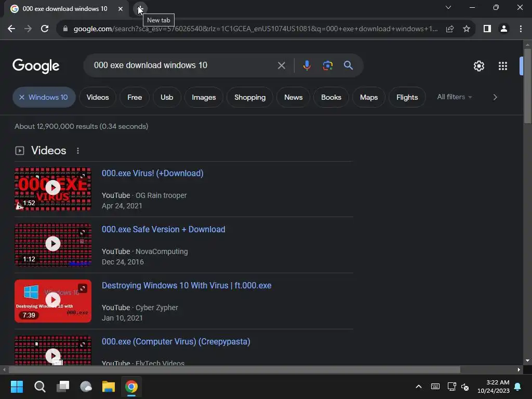Viewport: 532px width, 399px height.
Task: Submit search with the magnifier icon
Action: click(x=348, y=65)
